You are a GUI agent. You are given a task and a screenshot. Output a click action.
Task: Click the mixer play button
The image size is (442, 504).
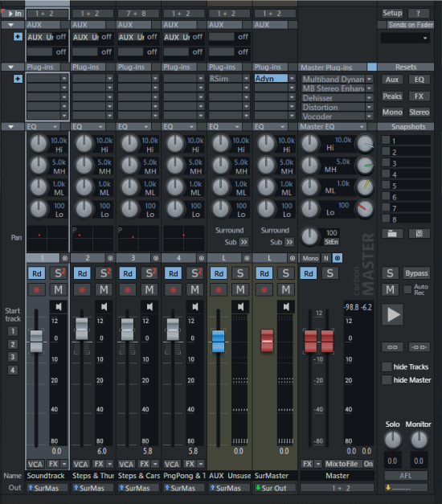coord(392,314)
